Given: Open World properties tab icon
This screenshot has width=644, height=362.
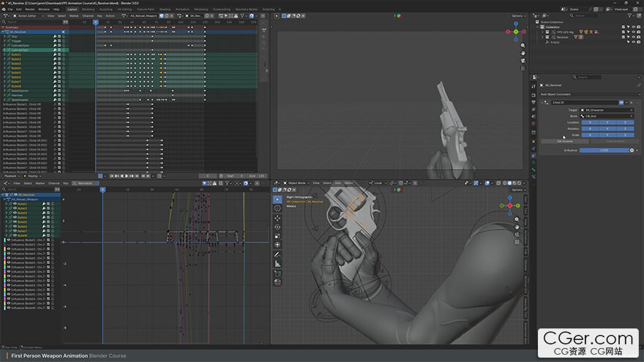Looking at the screenshot, I should point(533,123).
